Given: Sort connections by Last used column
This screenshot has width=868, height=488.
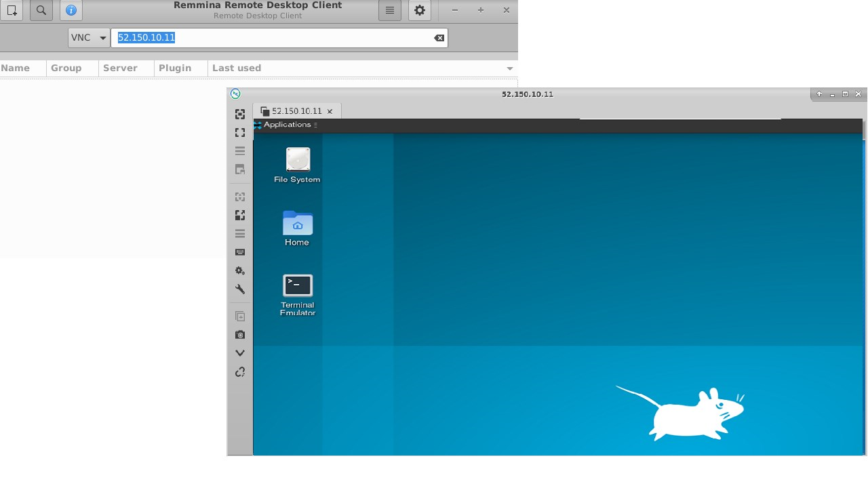Looking at the screenshot, I should (237, 68).
